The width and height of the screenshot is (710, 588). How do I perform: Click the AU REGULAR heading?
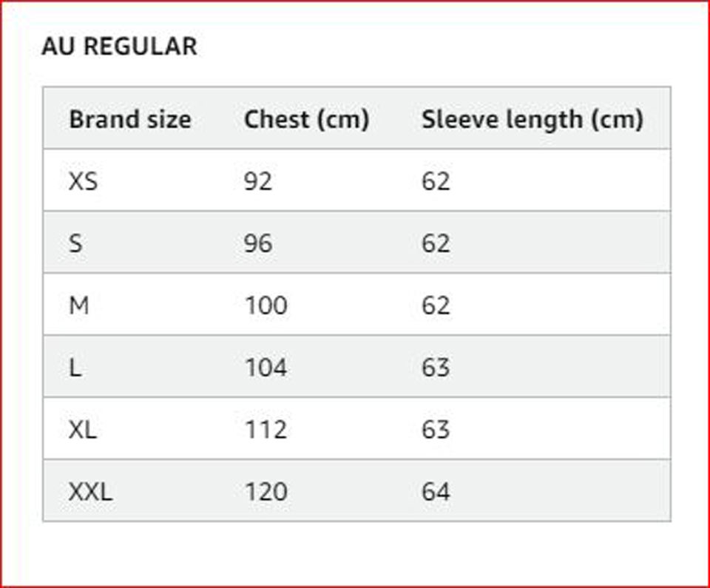pyautogui.click(x=120, y=46)
